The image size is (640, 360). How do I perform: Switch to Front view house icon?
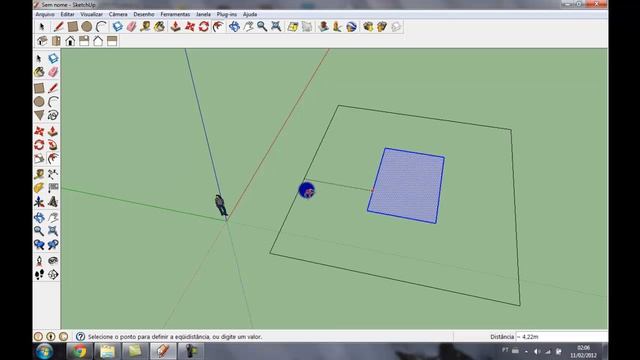coord(70,41)
